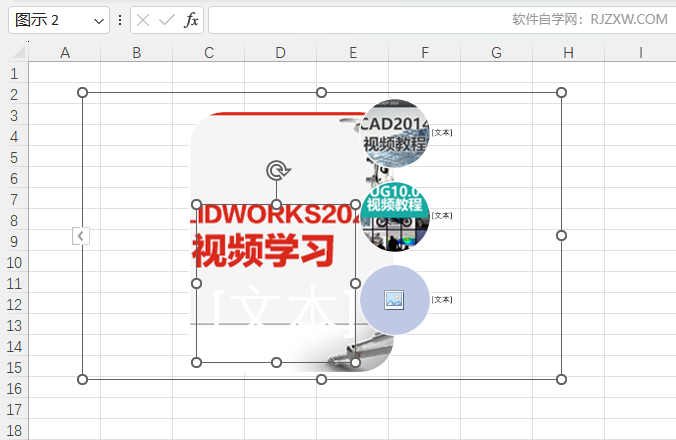Click the SmartArt frame top-right corner handle
Viewport: 676px width, 440px height.
click(561, 92)
